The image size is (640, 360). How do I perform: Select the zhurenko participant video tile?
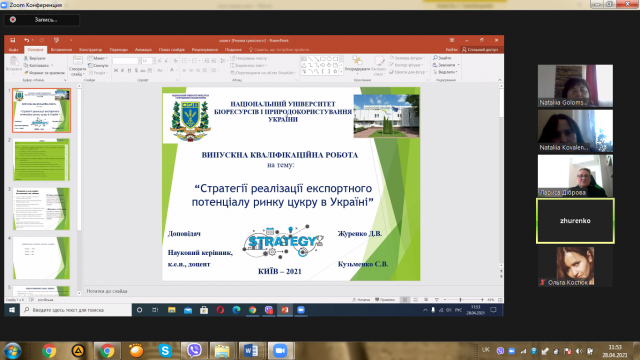[x=575, y=221]
